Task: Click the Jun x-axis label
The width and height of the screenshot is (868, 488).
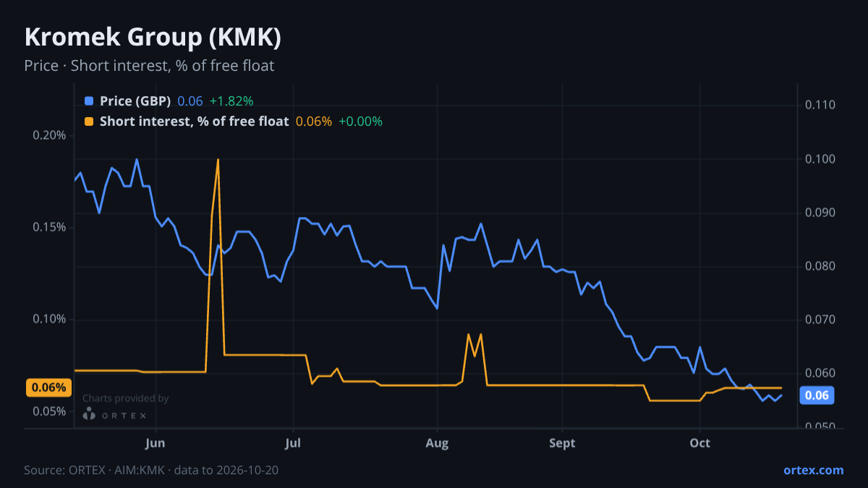Action: click(x=156, y=443)
